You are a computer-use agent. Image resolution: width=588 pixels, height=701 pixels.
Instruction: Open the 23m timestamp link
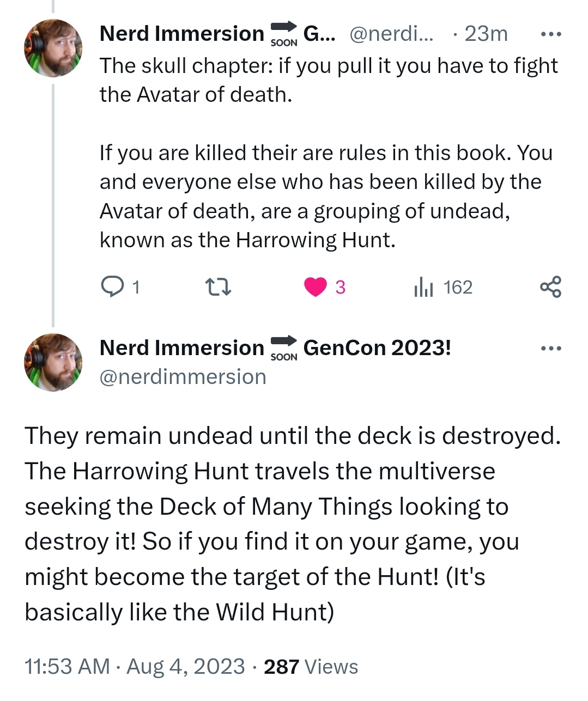click(x=486, y=34)
